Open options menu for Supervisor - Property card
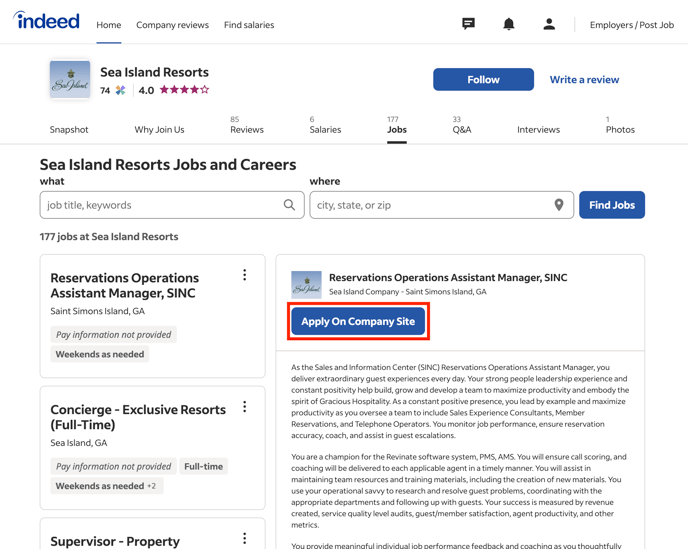The image size is (688, 549). point(245,538)
